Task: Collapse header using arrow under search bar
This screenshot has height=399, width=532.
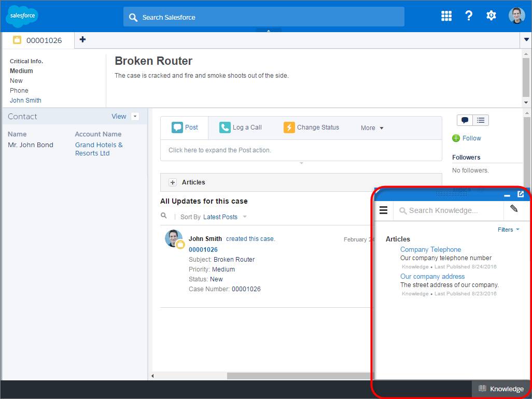Action: tap(269, 31)
